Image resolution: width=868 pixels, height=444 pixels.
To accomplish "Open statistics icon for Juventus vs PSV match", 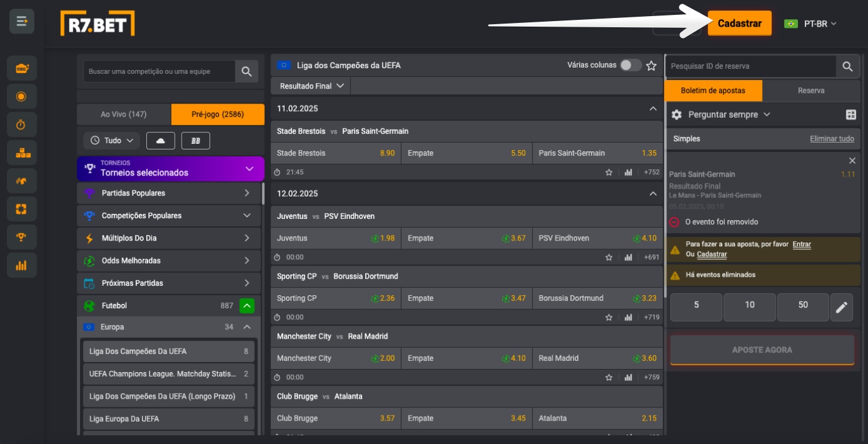I will 628,257.
